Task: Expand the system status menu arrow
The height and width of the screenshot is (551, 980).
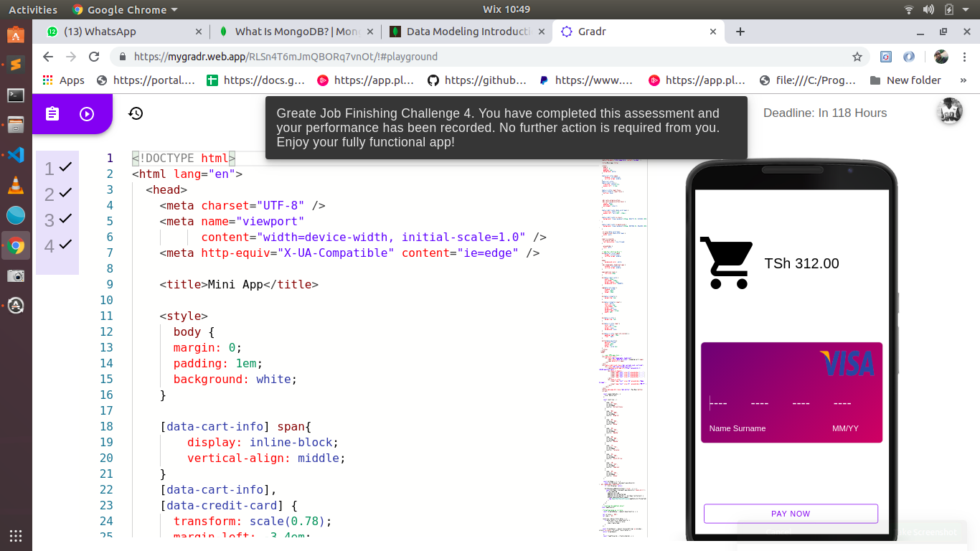Action: [x=967, y=9]
